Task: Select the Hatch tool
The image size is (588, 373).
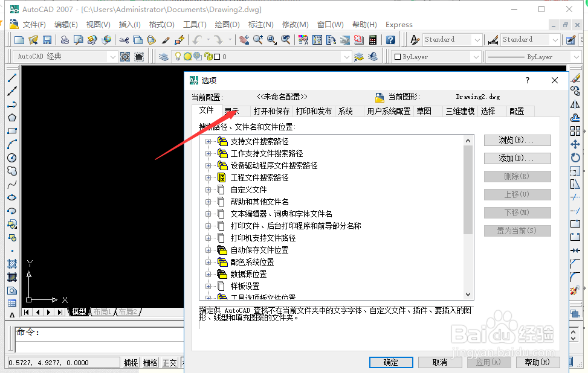Action: click(x=12, y=264)
